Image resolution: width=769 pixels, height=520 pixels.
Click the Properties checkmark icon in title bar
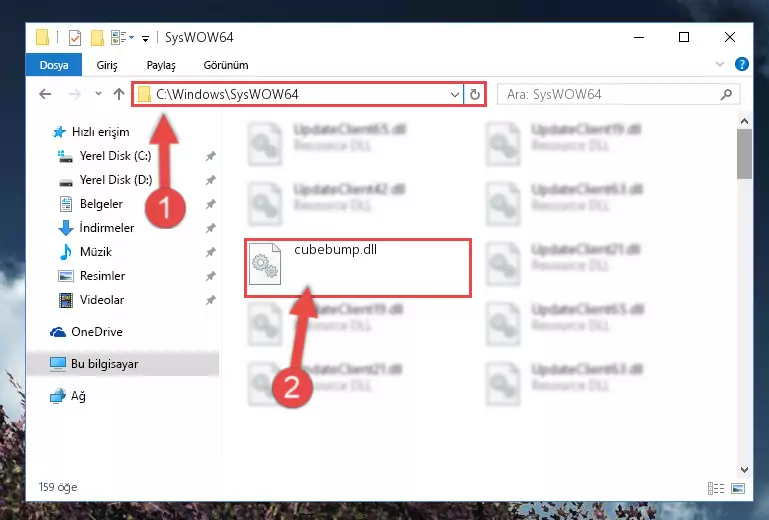click(x=75, y=38)
